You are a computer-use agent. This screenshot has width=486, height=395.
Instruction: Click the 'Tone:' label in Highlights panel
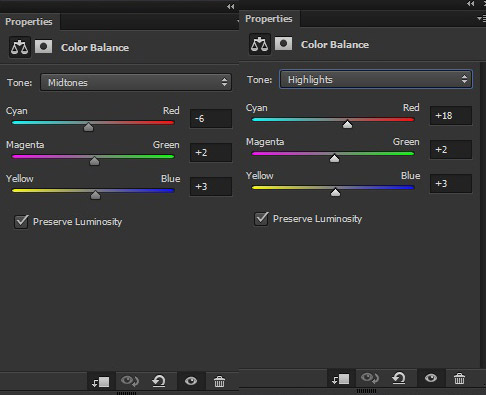click(259, 79)
